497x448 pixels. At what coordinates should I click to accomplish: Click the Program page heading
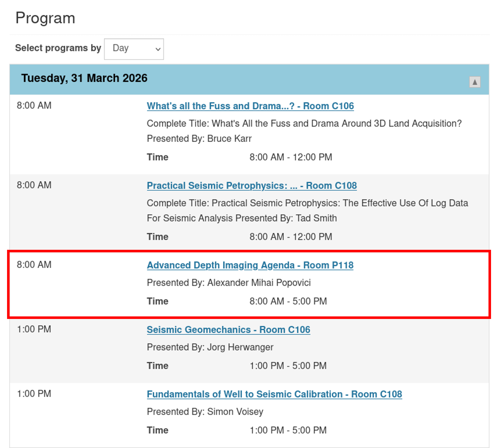point(45,18)
